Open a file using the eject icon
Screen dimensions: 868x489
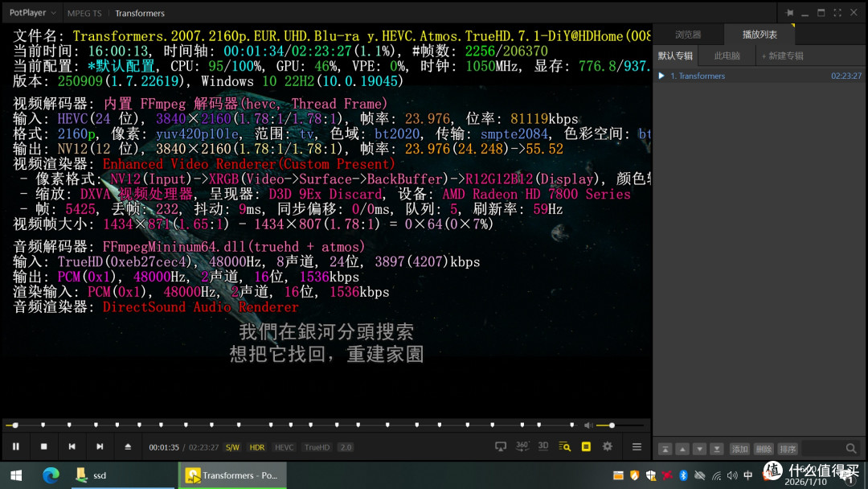click(x=128, y=446)
